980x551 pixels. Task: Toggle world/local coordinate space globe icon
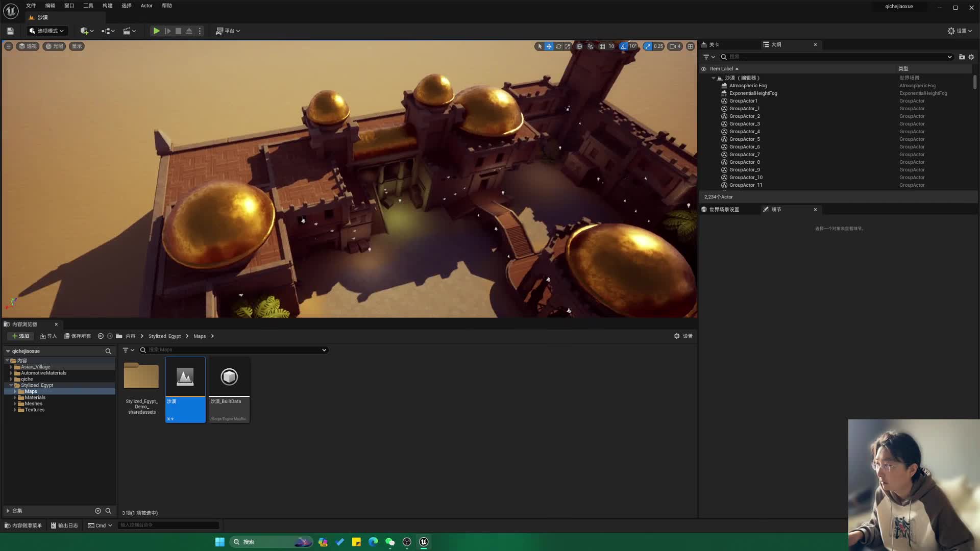[579, 46]
